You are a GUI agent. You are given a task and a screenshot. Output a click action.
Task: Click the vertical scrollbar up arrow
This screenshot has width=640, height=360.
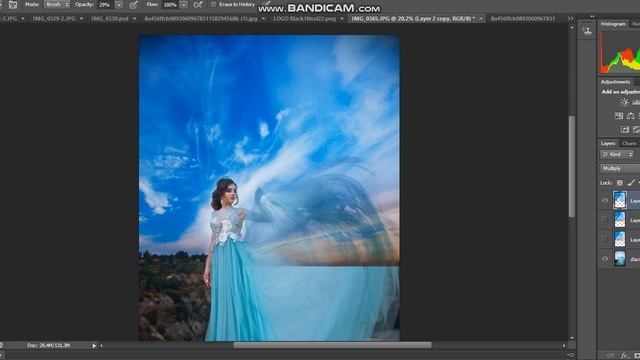click(572, 28)
